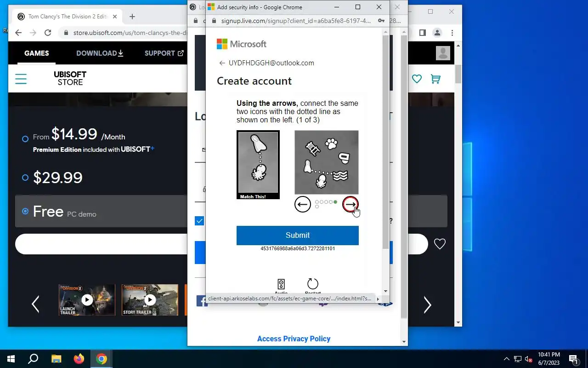Click the next arrow in media carousel
Image resolution: width=588 pixels, height=368 pixels.
coord(427,305)
